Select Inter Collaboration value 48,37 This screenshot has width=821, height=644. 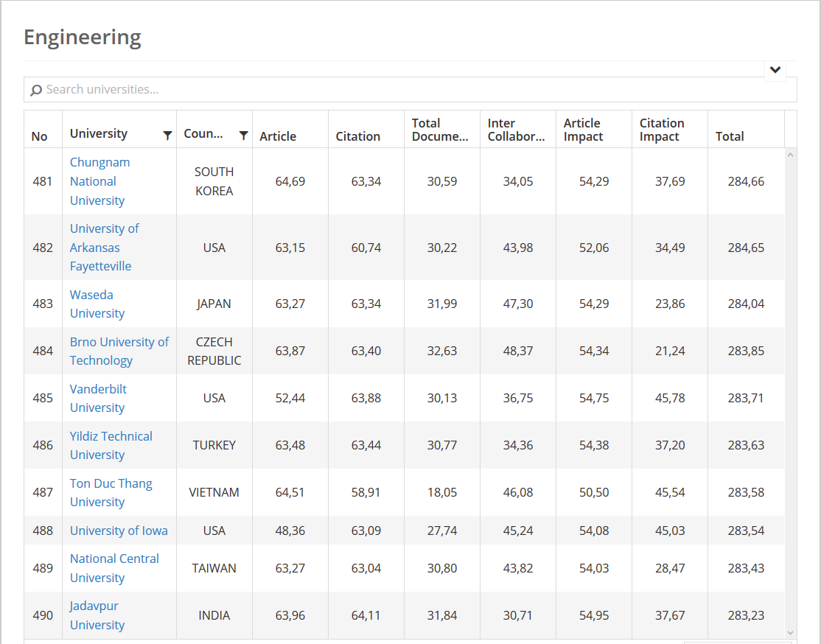518,351
